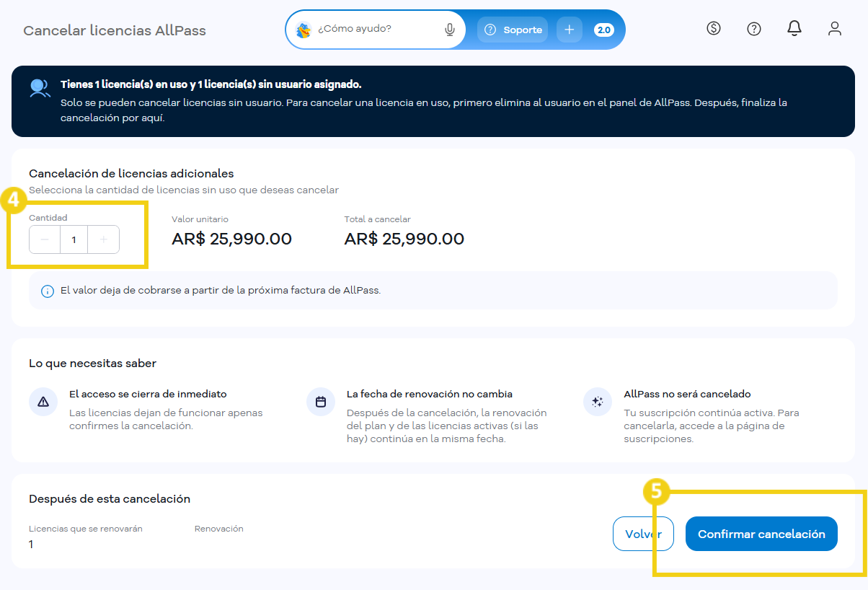Click the assistant mascot icon in search bar

[304, 30]
